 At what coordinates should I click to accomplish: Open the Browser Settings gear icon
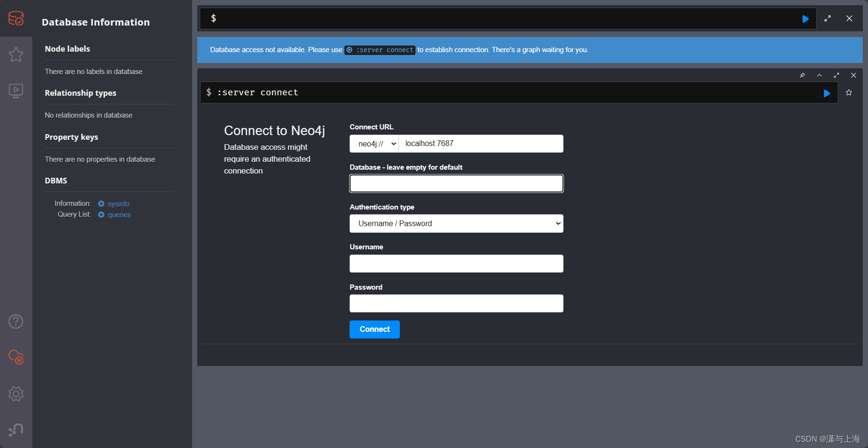coord(16,393)
